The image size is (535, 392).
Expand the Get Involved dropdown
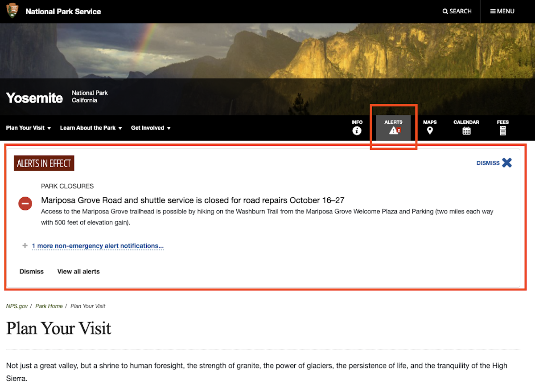pyautogui.click(x=151, y=128)
